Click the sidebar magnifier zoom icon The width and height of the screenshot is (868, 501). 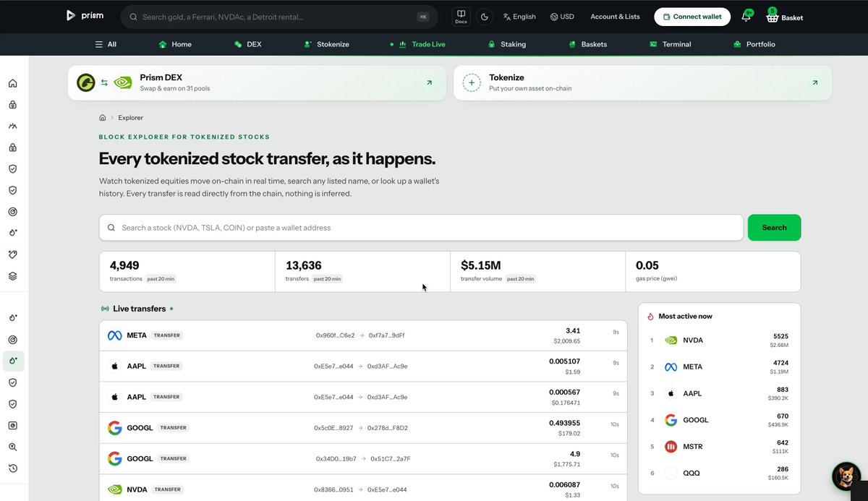tap(13, 448)
